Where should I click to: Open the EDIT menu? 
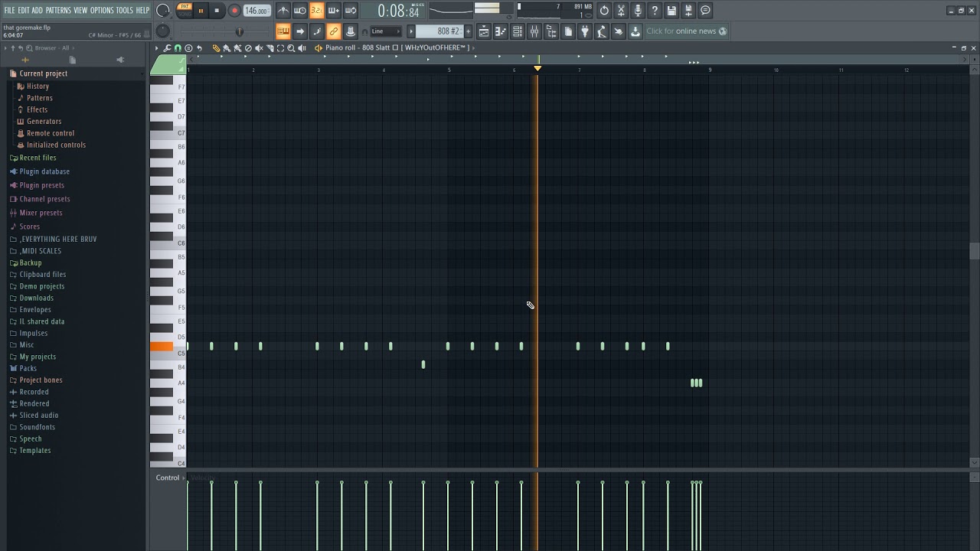pos(24,10)
